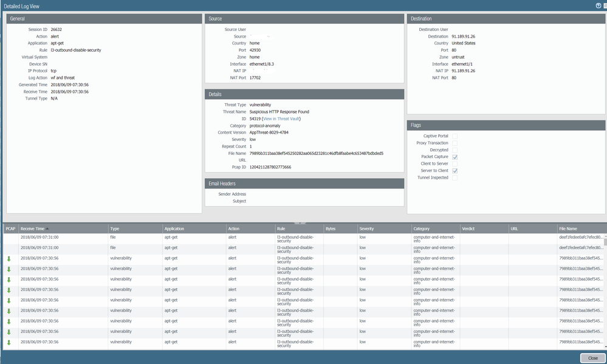The width and height of the screenshot is (607, 364).
Task: Click the File Name column header
Action: [x=568, y=228]
